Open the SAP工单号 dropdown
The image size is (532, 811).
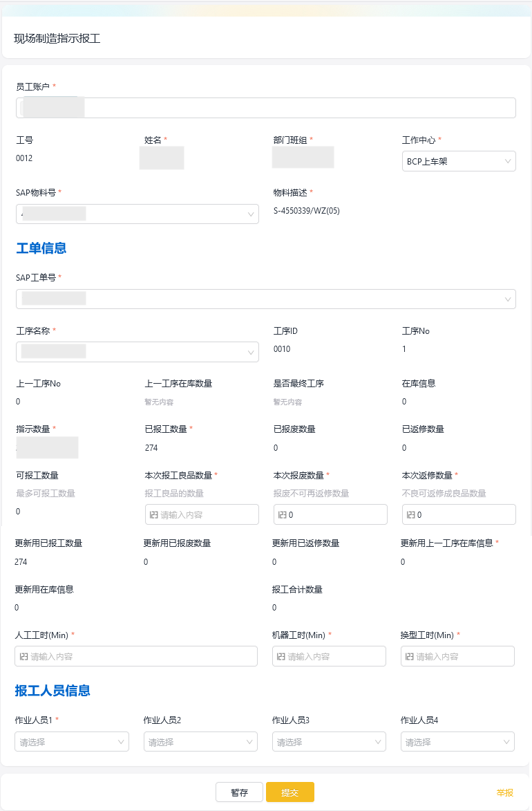pos(266,299)
